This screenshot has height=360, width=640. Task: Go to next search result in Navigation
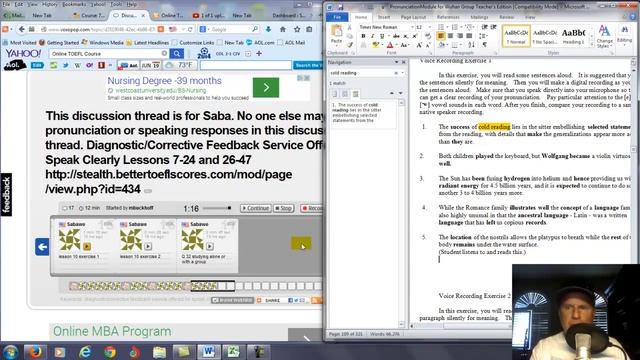point(400,93)
